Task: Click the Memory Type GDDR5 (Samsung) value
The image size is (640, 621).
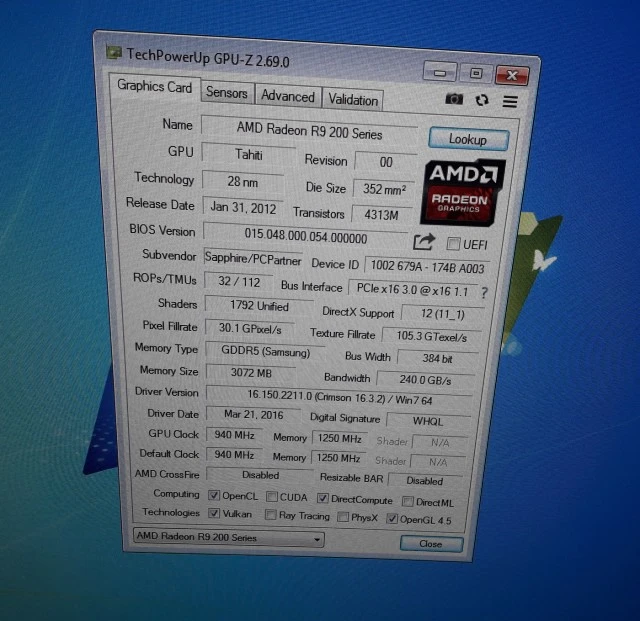Action: tap(265, 351)
